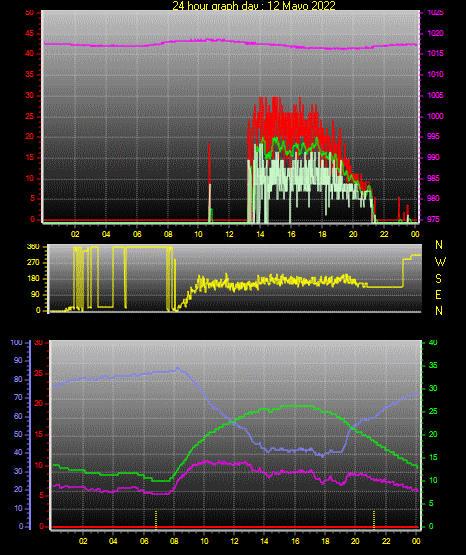Click the 45 value on the red wind axis
The width and height of the screenshot is (466, 555).
pos(30,34)
